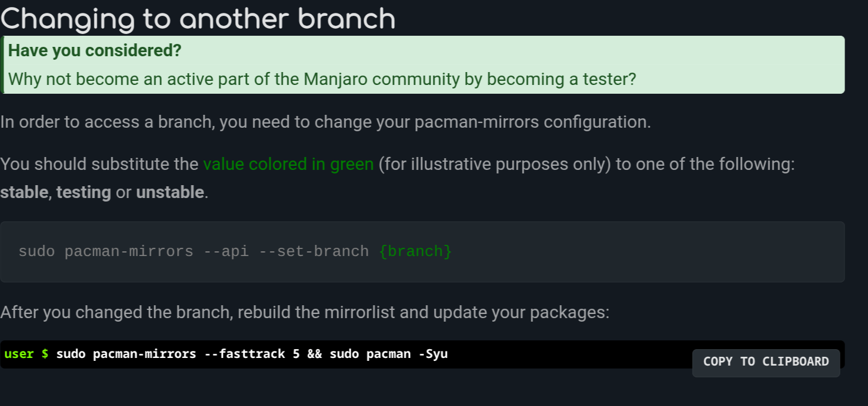Screen dimensions: 868x406
Task: Click the green "user $" terminal prompt
Action: (x=26, y=354)
